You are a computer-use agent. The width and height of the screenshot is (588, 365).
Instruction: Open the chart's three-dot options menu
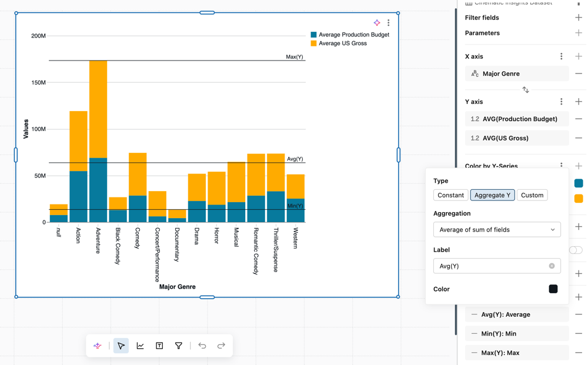[389, 23]
